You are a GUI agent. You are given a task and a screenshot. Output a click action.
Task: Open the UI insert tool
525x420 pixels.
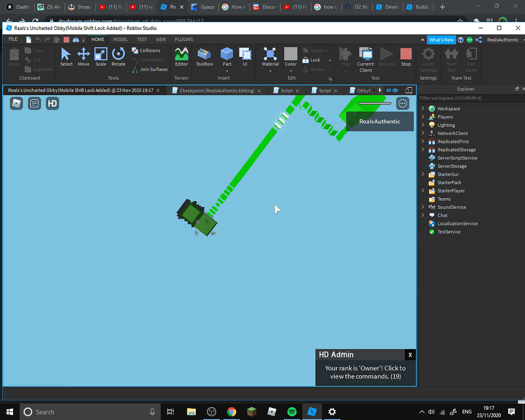[245, 57]
